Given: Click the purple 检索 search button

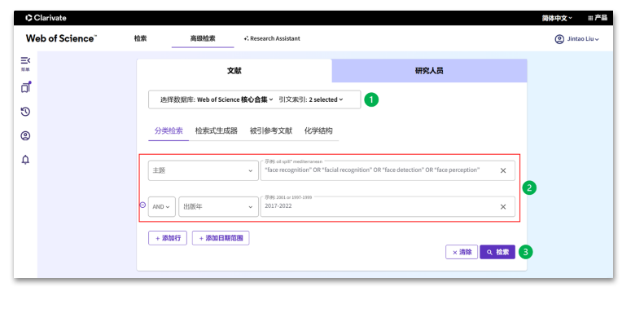Looking at the screenshot, I should click(497, 252).
